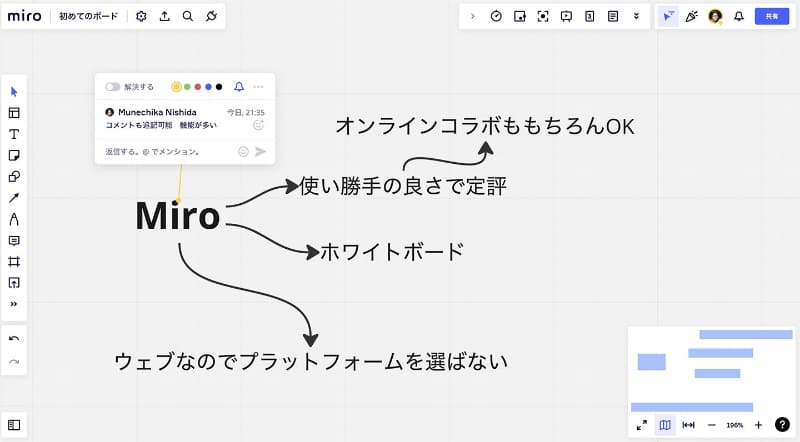This screenshot has width=800, height=442.
Task: Toggle the minimap map icon
Action: (x=665, y=425)
